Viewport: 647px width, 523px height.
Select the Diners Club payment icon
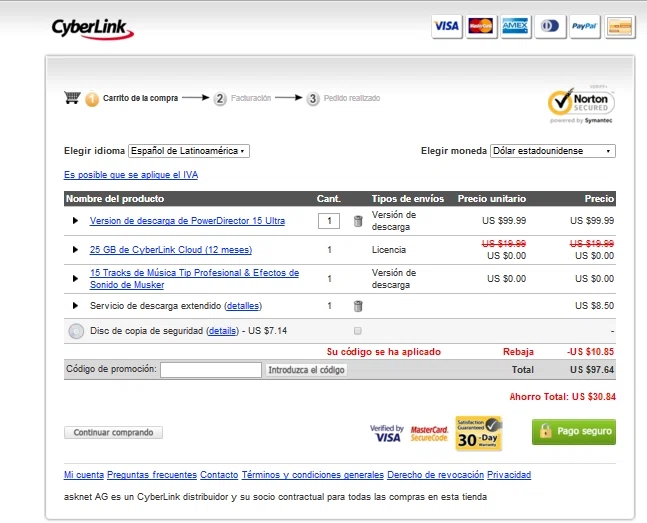pos(550,26)
